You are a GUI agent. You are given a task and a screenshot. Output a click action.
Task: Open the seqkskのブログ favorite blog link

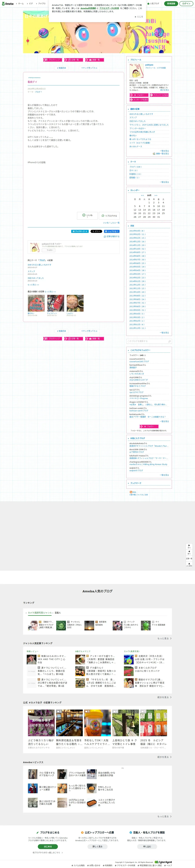pos(136,470)
